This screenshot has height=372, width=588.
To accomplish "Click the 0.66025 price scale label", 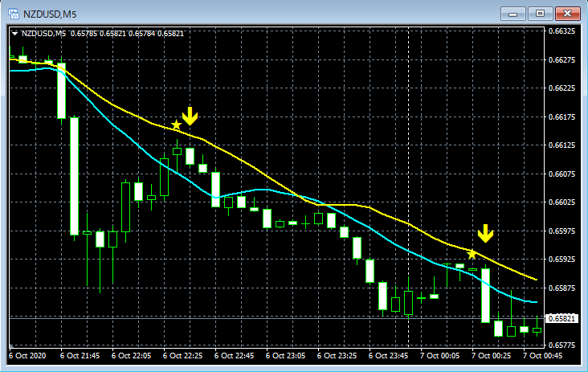I will pyautogui.click(x=561, y=202).
